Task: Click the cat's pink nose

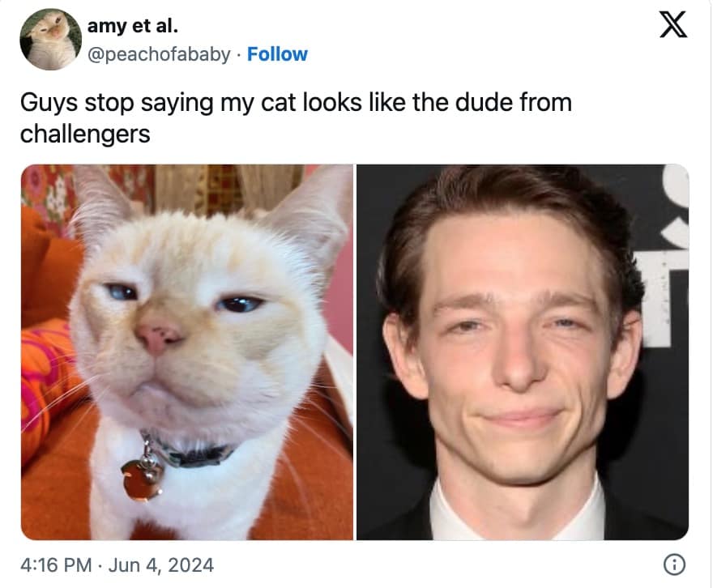Action: coord(157,338)
